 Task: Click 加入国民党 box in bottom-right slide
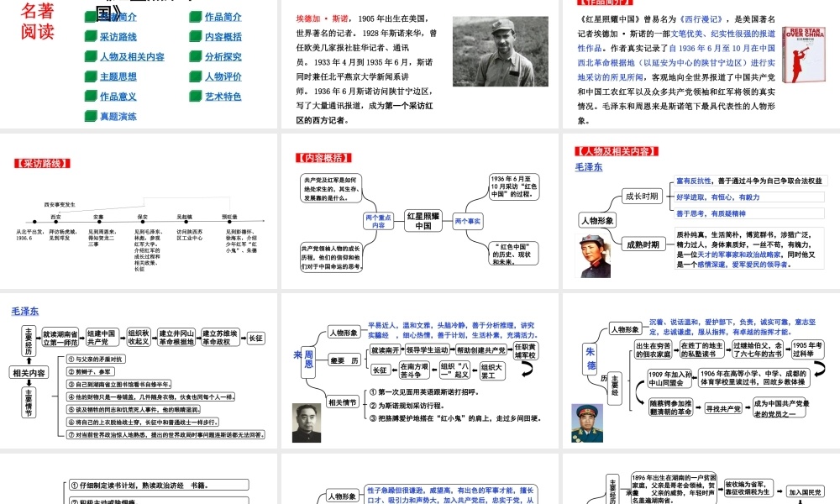(805, 491)
